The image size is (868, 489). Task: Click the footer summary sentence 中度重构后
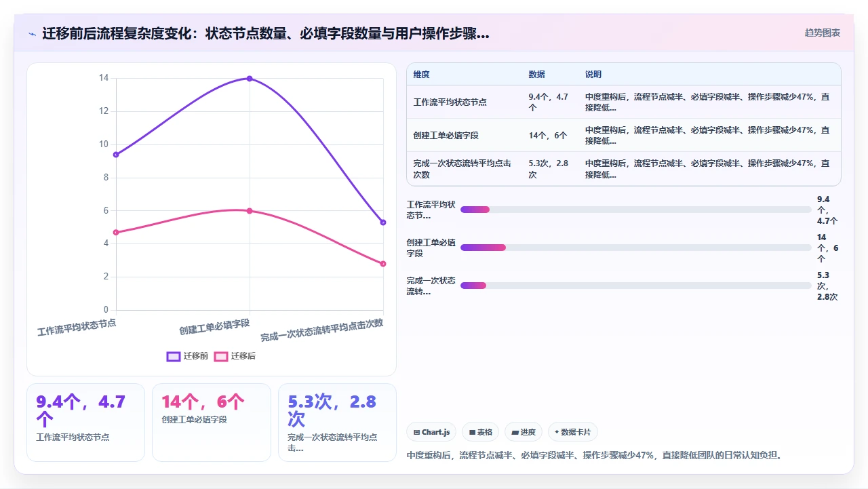pyautogui.click(x=595, y=455)
